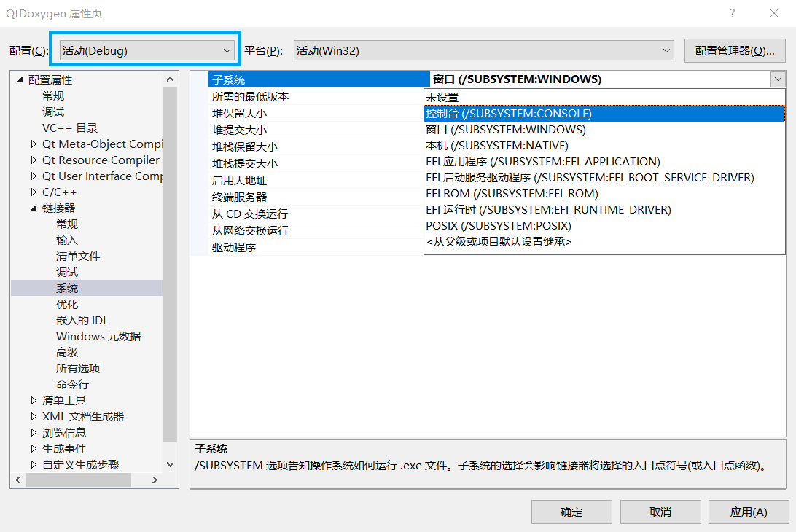The image size is (796, 532).
Task: Expand the C/C++ tree node
Action: (x=32, y=192)
